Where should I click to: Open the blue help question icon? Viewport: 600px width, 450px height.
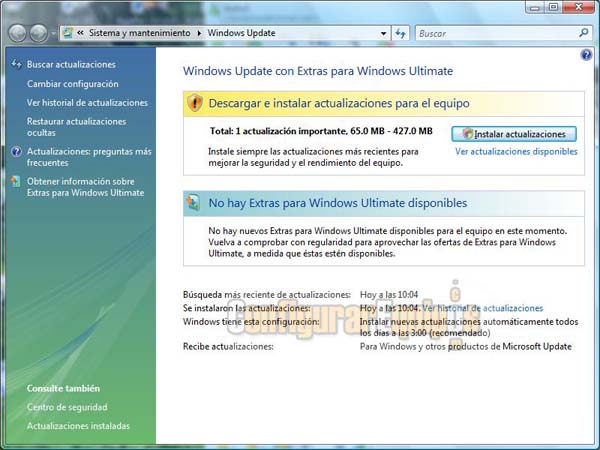586,55
